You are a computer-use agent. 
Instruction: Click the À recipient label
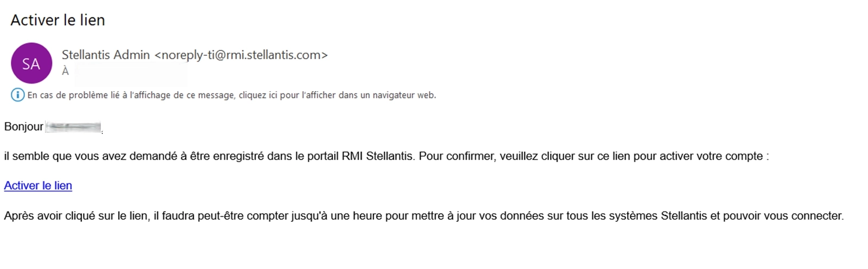pos(65,71)
